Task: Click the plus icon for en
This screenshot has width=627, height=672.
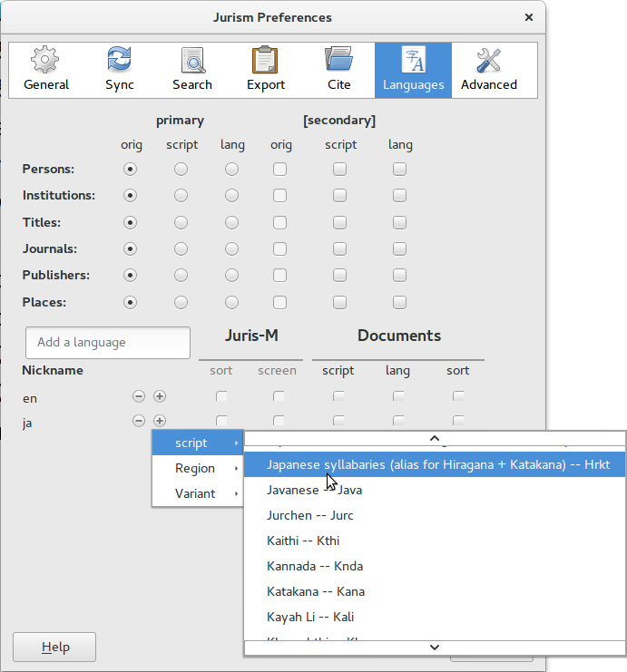Action: 160,396
